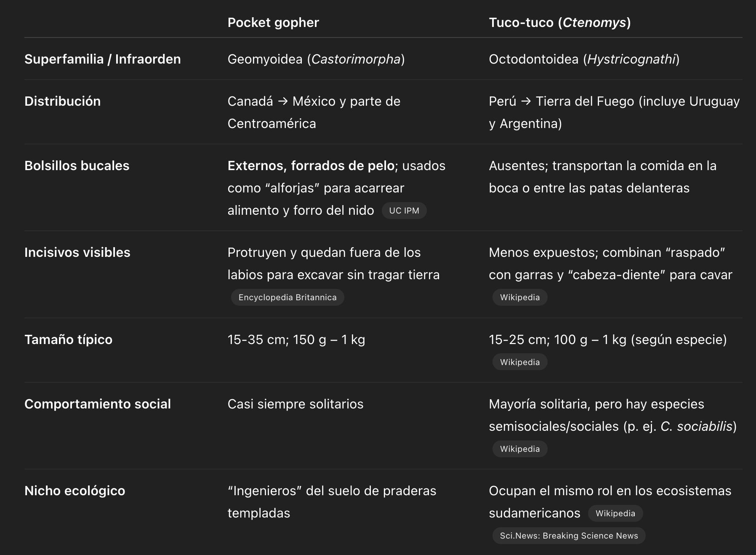This screenshot has width=756, height=555.
Task: Open Wikipedia citation beside 'sudamericanos' text
Action: 615,513
